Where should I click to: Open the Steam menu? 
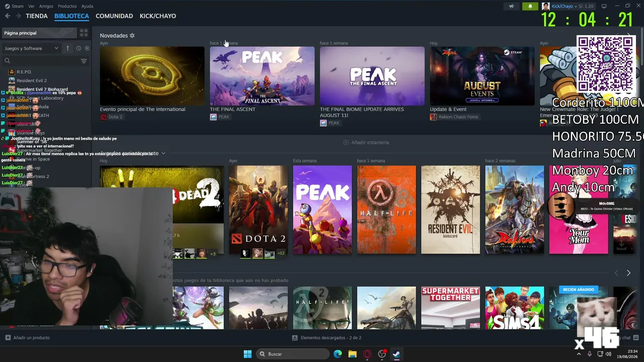point(18,6)
